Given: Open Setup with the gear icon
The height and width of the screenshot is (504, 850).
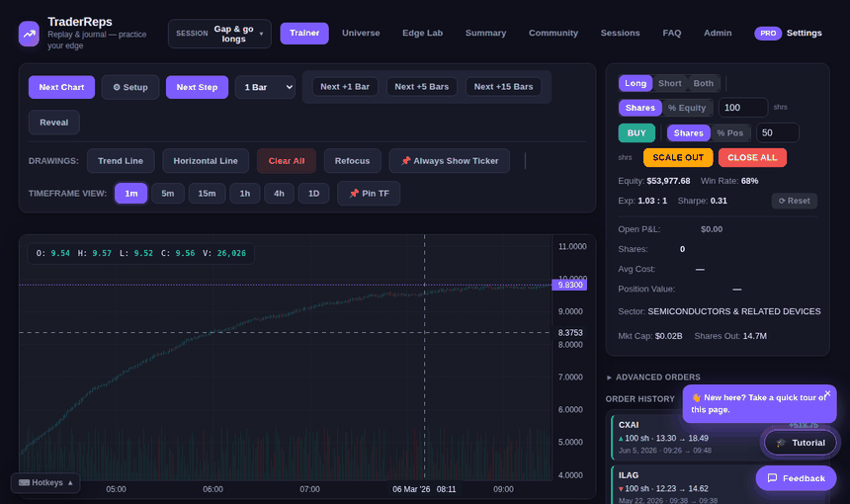Looking at the screenshot, I should 130,87.
